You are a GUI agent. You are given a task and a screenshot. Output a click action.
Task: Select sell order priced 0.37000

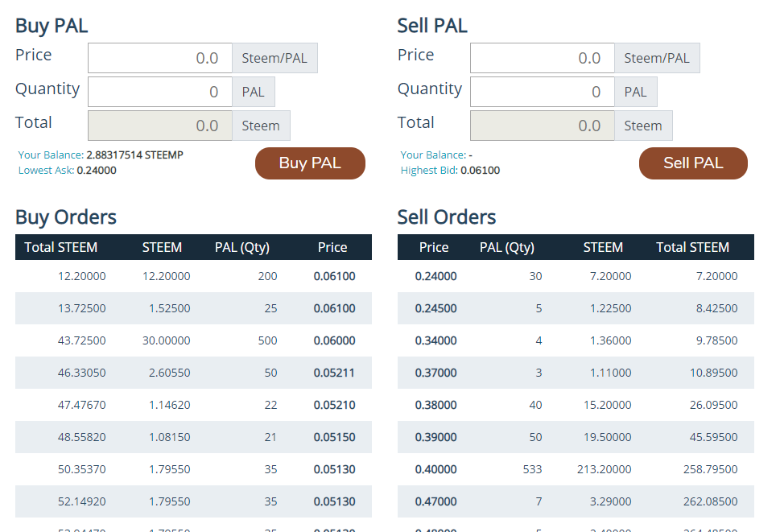pyautogui.click(x=576, y=373)
